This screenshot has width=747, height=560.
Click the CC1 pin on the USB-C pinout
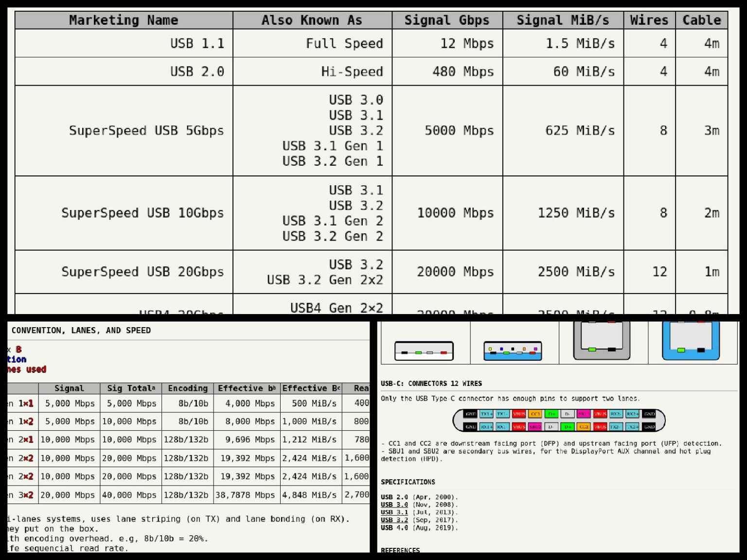[536, 414]
